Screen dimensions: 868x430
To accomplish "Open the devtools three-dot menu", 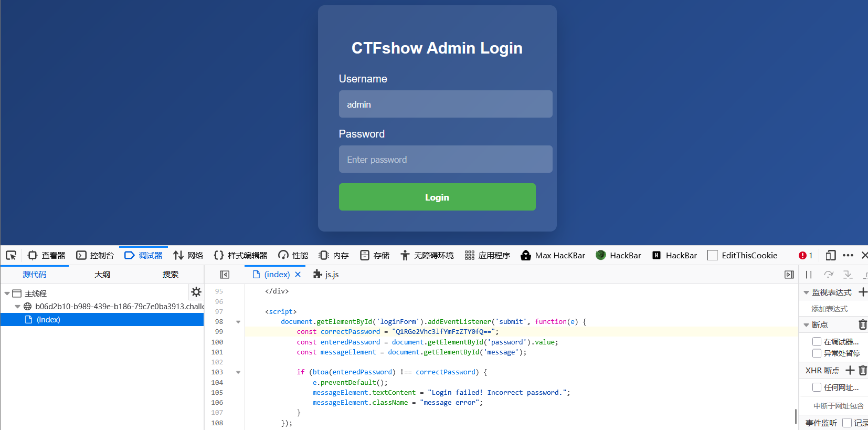I will click(x=848, y=255).
